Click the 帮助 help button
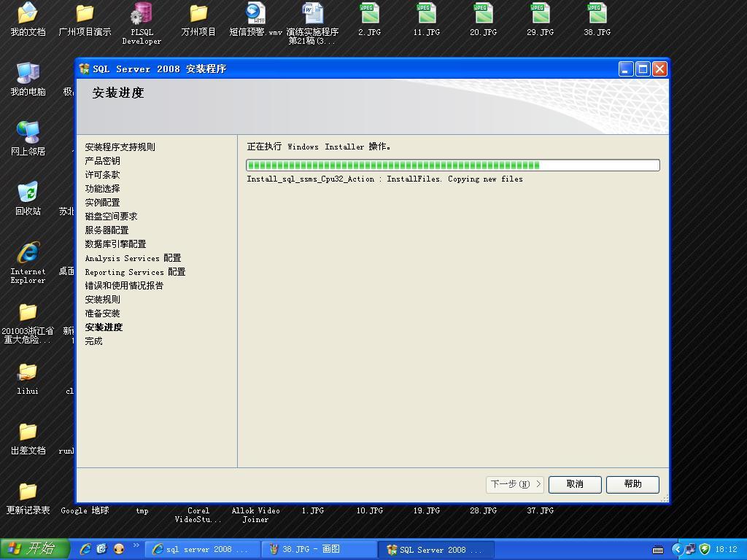The width and height of the screenshot is (747, 560). [x=632, y=484]
